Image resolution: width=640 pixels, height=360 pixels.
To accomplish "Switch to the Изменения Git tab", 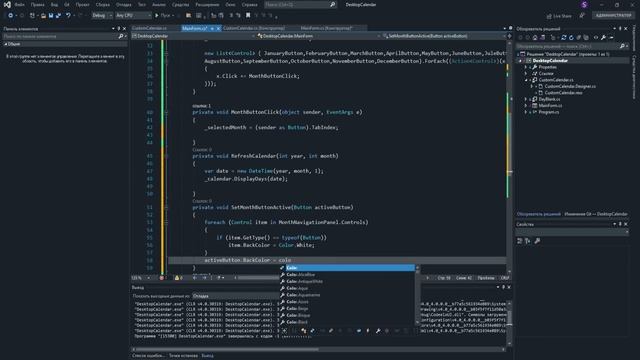I will coord(596,214).
